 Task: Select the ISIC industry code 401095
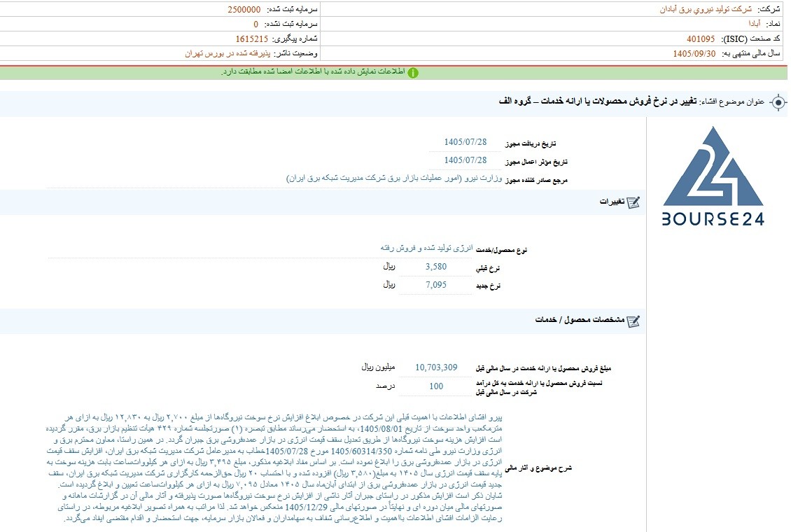tap(701, 38)
